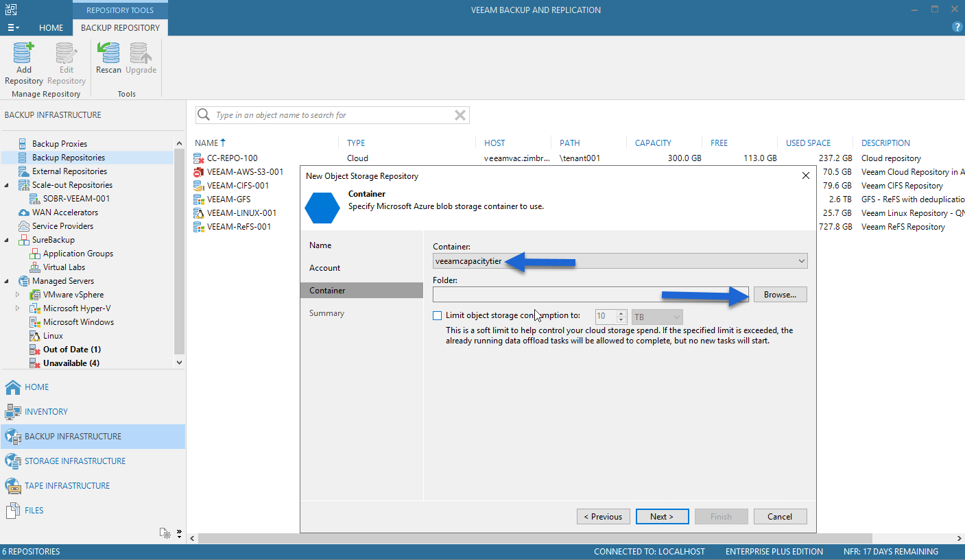Click the Cancel button in wizard
Screen dimensions: 965x560
click(x=781, y=517)
